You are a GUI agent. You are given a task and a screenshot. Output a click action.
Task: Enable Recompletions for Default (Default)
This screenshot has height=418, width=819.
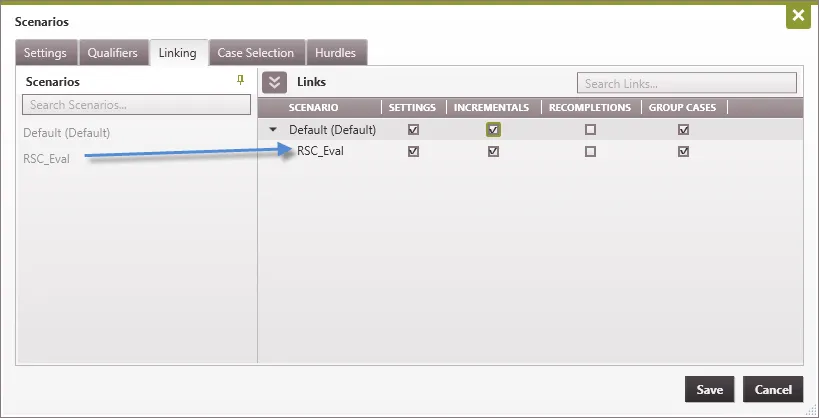590,130
